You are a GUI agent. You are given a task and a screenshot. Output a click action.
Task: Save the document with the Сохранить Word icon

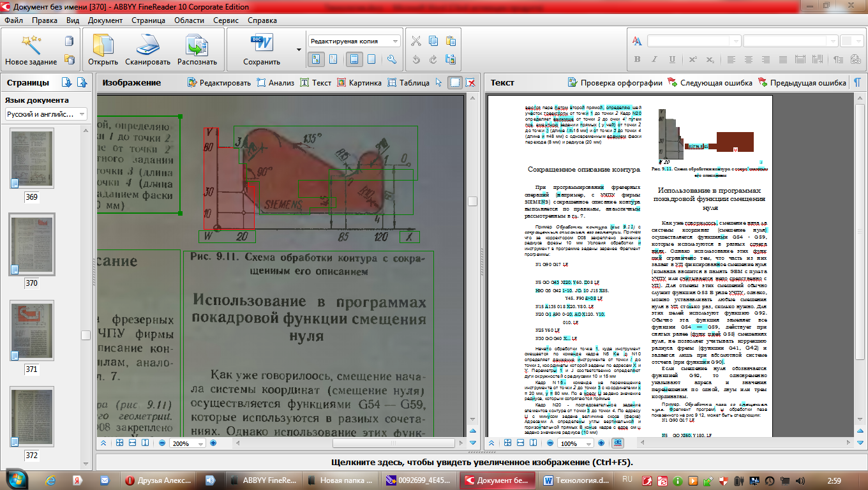coord(262,50)
